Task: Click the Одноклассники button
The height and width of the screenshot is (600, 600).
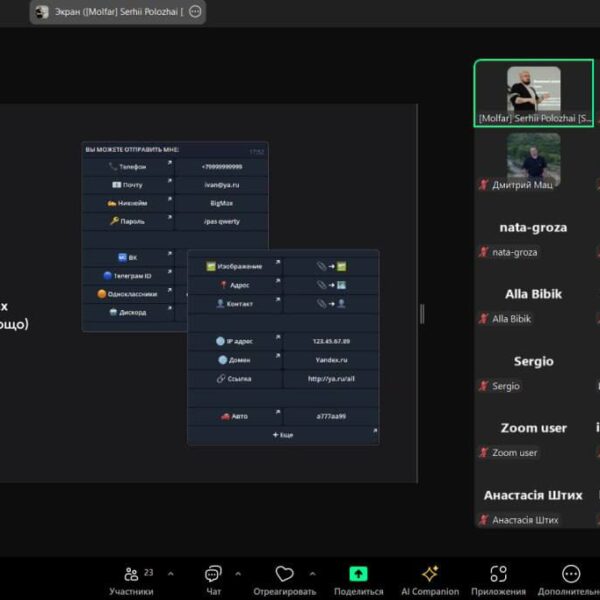Action: [128, 294]
